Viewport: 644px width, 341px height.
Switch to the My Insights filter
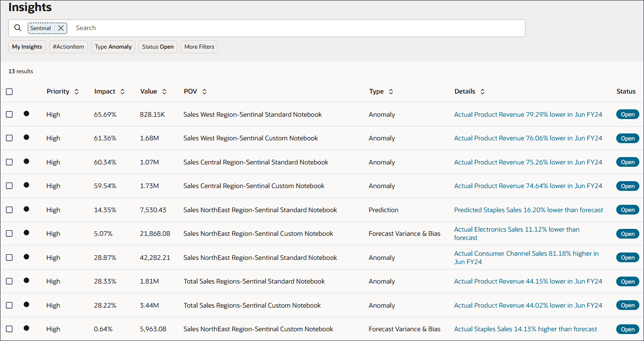pos(27,47)
